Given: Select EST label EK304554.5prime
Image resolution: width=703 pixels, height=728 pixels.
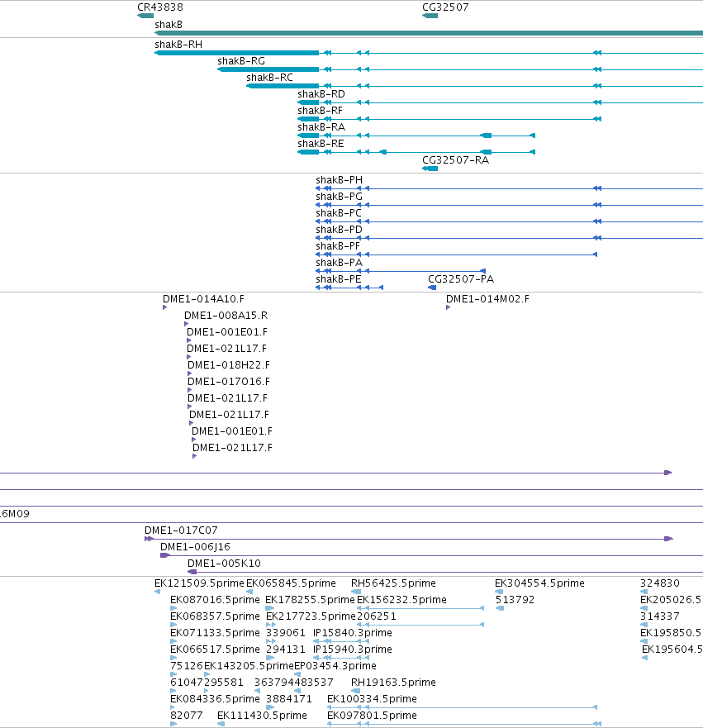Looking at the screenshot, I should pyautogui.click(x=539, y=583).
